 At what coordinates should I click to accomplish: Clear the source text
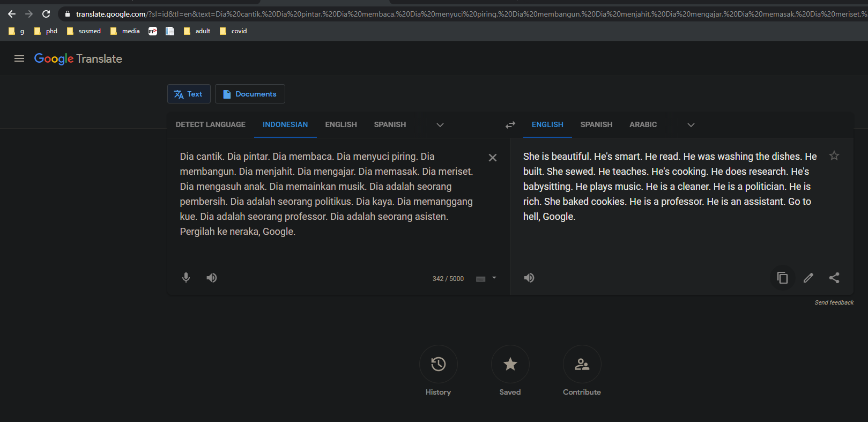tap(493, 158)
